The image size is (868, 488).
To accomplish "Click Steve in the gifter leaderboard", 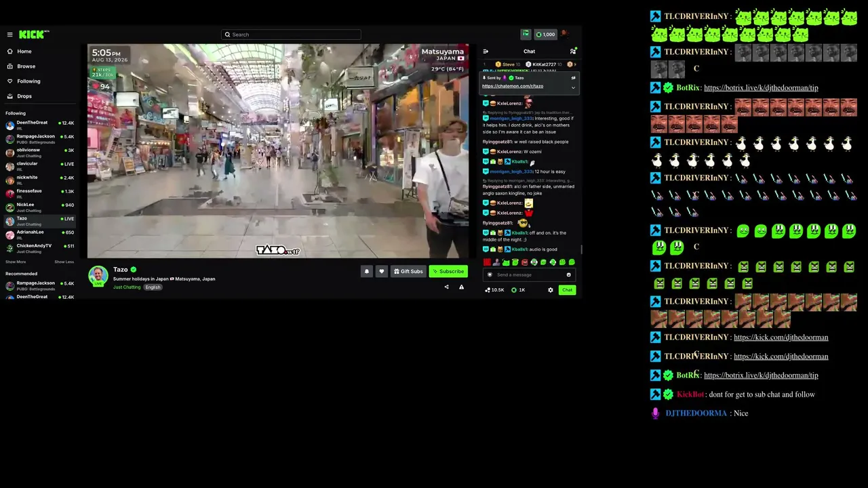I will pyautogui.click(x=508, y=64).
